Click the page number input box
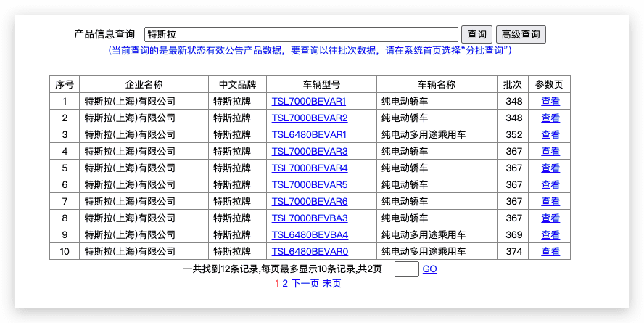 [406, 269]
